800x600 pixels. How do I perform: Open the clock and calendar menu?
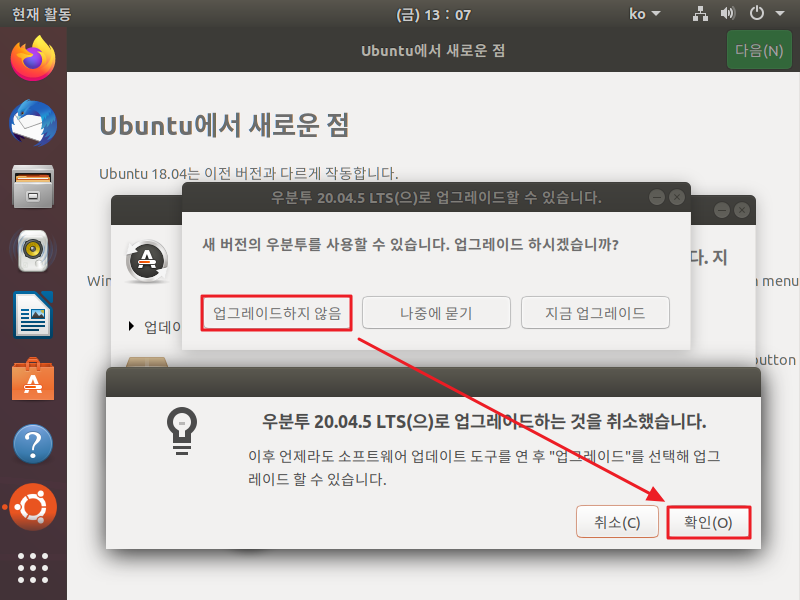click(434, 14)
